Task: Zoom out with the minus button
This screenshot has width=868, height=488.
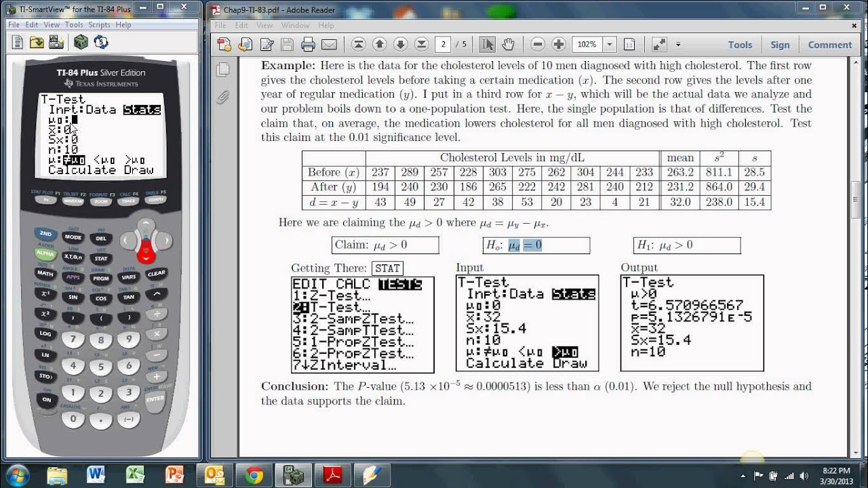Action: point(538,45)
